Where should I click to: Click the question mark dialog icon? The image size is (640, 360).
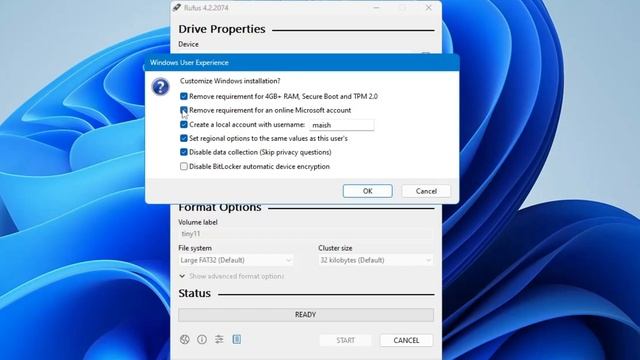pos(160,87)
